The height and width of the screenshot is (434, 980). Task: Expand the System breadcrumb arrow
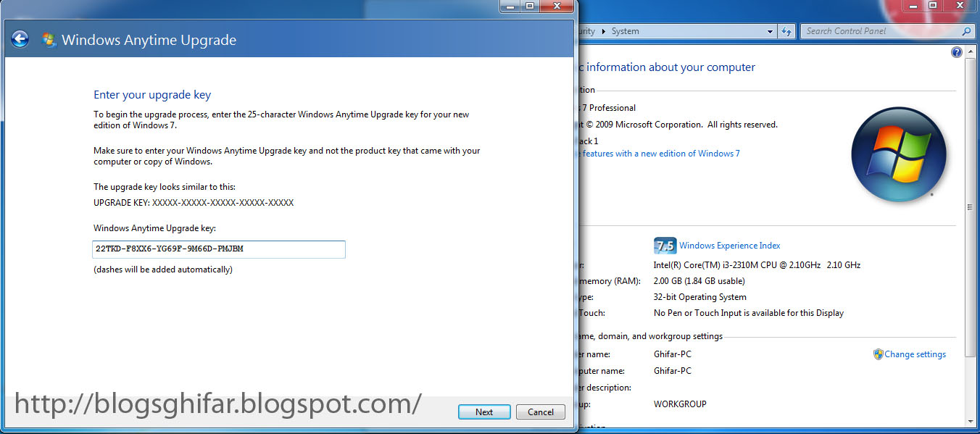click(x=603, y=31)
